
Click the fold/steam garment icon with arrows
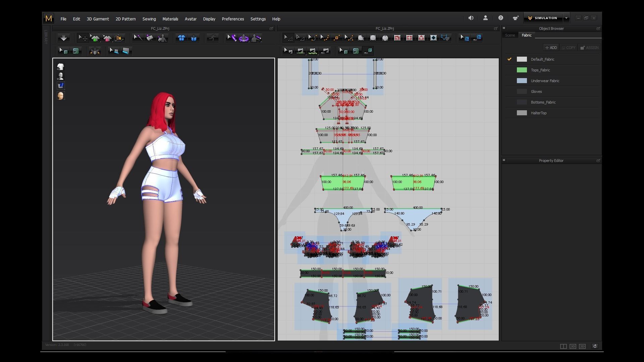pos(95,51)
